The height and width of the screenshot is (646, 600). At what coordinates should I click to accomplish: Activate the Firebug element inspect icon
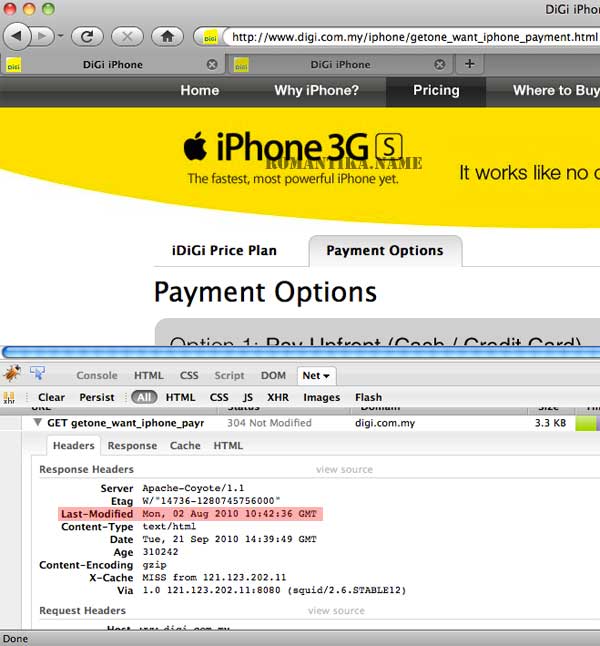[x=38, y=373]
